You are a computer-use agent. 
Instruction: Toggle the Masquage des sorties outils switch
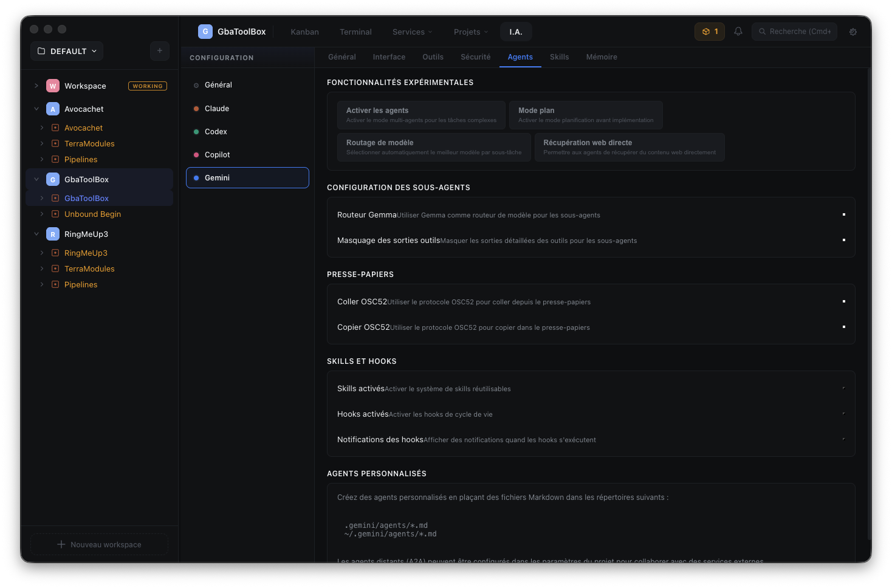tap(843, 240)
